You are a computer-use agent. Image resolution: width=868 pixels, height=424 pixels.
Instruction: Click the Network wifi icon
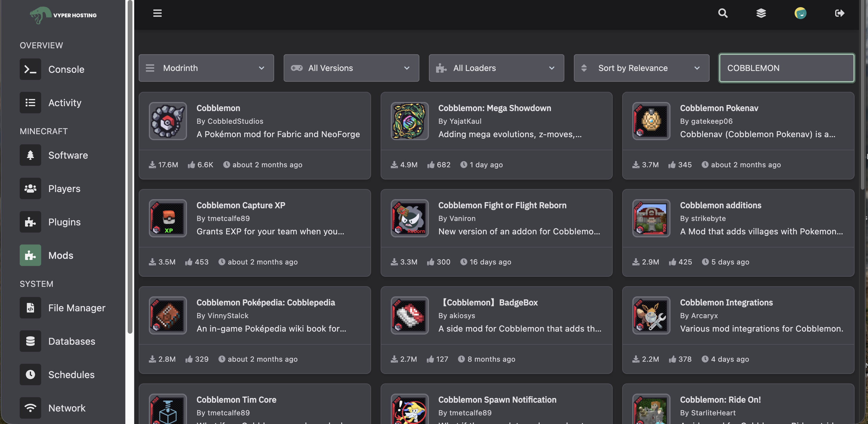click(x=30, y=408)
